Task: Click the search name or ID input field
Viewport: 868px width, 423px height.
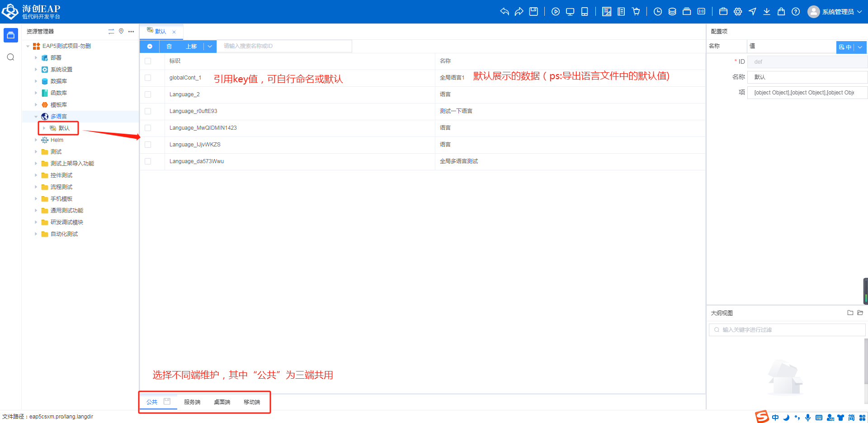Action: (284, 46)
